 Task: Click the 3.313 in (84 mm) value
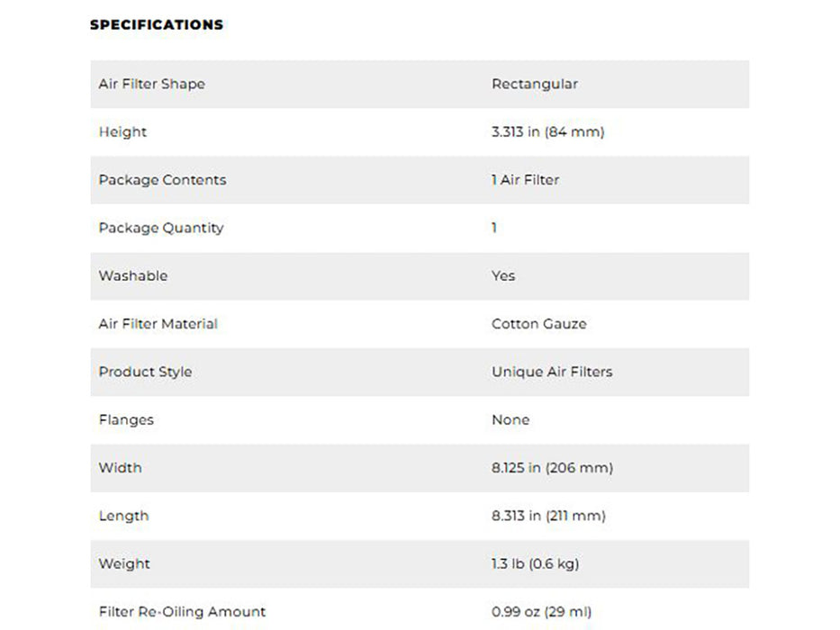click(548, 131)
